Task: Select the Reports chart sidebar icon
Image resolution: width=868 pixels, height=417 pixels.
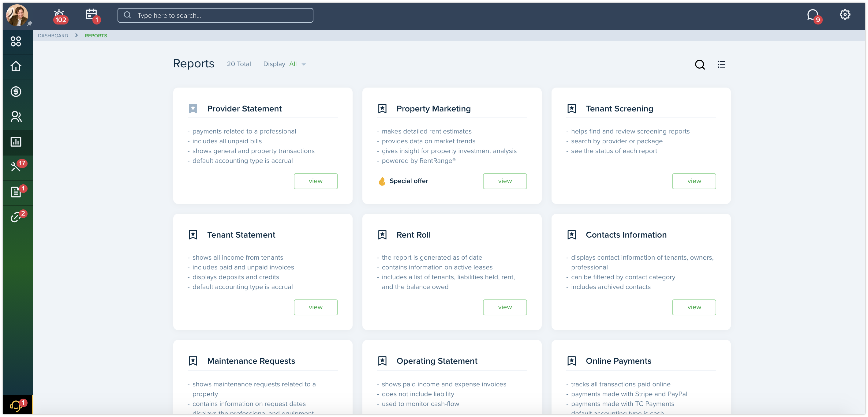Action: tap(16, 142)
